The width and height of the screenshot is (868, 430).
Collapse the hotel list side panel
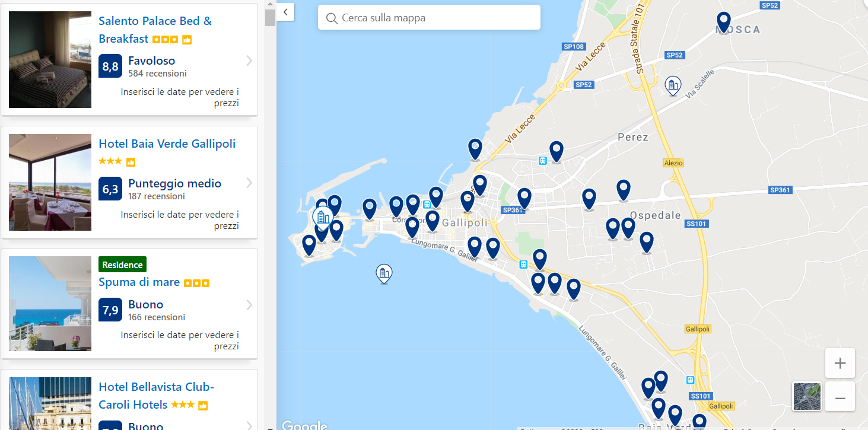coord(285,12)
